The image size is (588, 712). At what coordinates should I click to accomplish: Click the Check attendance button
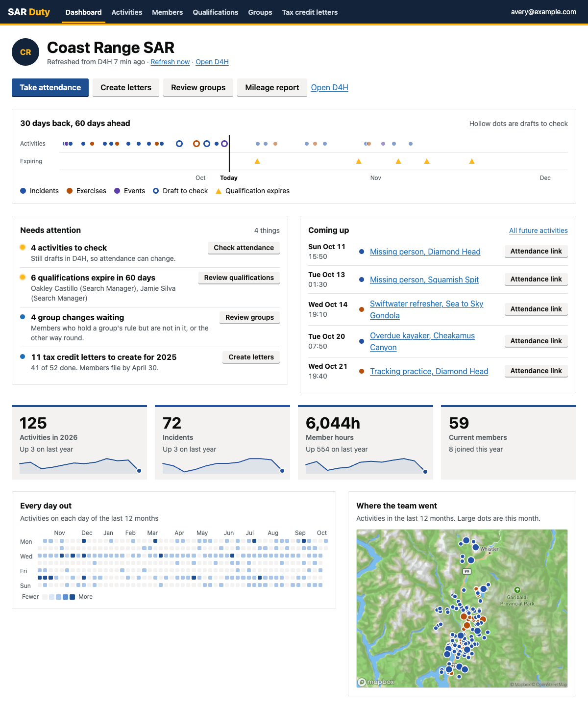[244, 248]
